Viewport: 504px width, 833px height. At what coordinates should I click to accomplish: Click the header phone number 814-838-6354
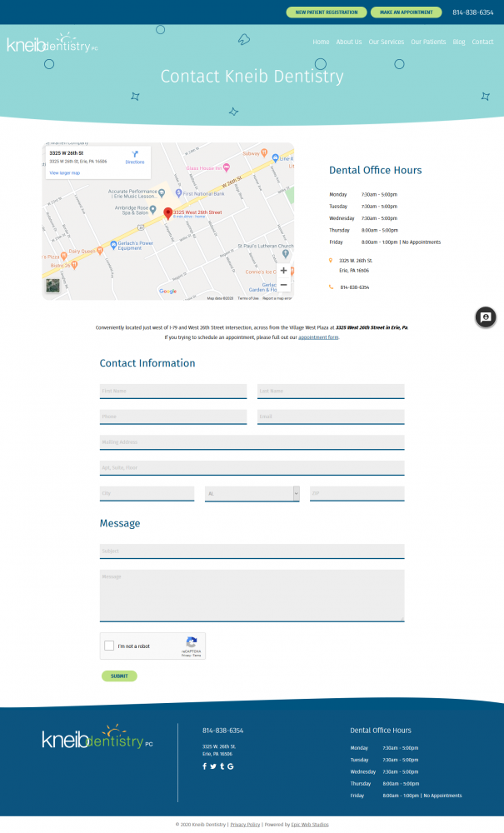coord(472,12)
